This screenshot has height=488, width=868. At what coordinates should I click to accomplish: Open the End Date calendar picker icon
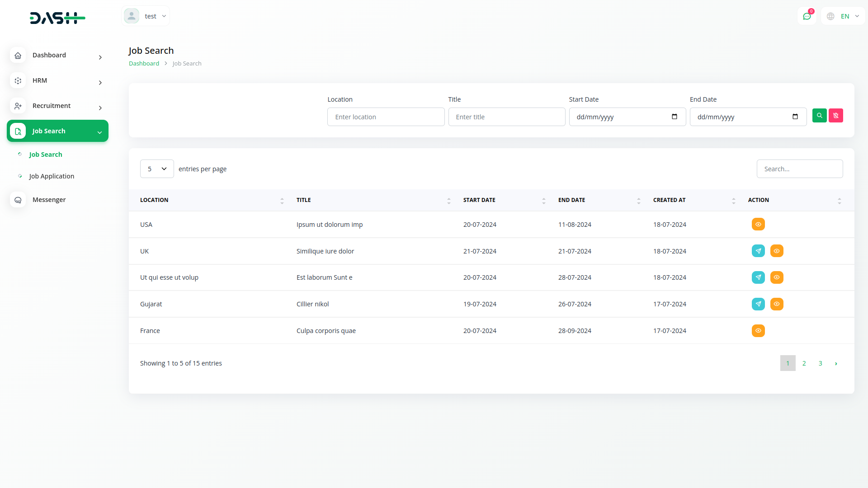795,117
